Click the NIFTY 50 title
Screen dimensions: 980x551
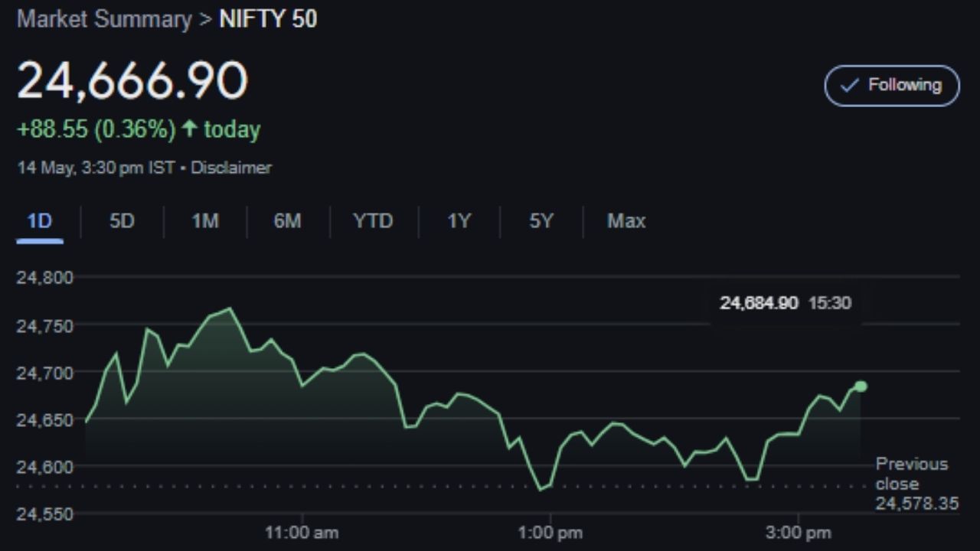pos(268,19)
